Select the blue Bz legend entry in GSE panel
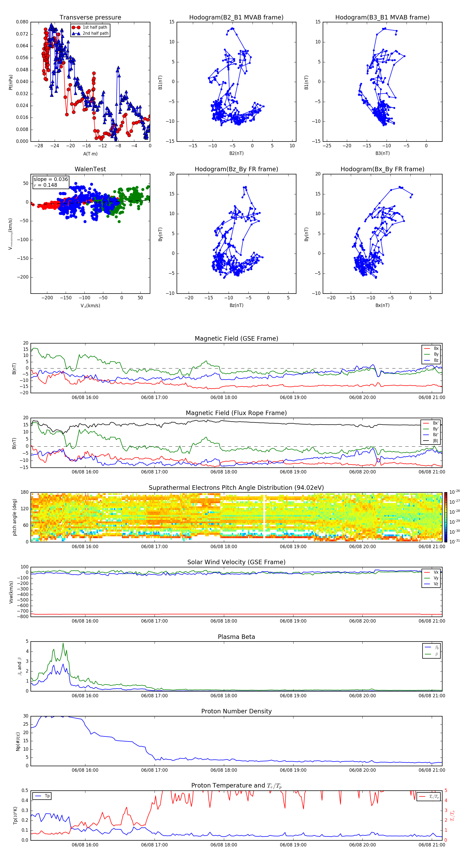This screenshot has height=868, width=473. tap(431, 360)
